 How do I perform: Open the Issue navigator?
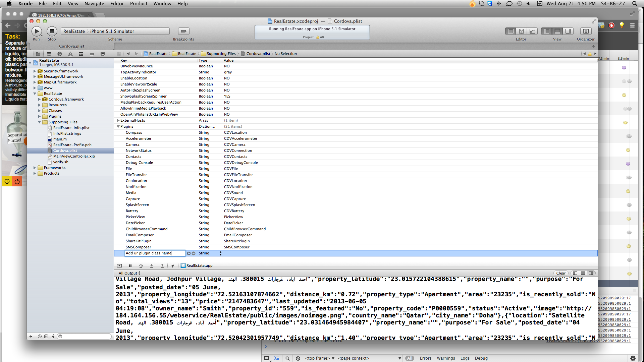pyautogui.click(x=70, y=54)
